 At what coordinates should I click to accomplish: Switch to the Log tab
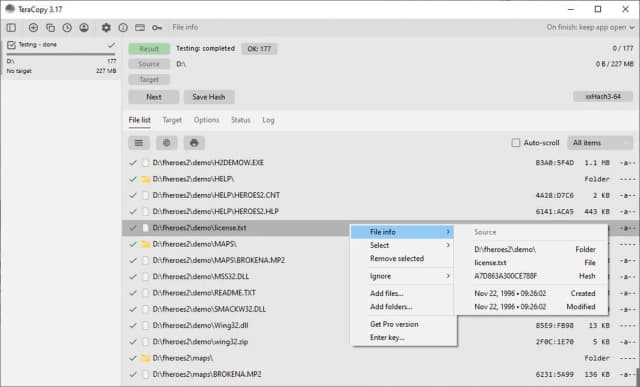[268, 120]
